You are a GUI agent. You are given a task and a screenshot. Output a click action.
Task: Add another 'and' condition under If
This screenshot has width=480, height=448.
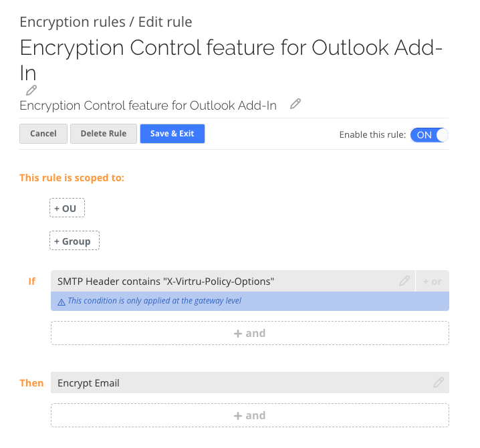(x=250, y=333)
